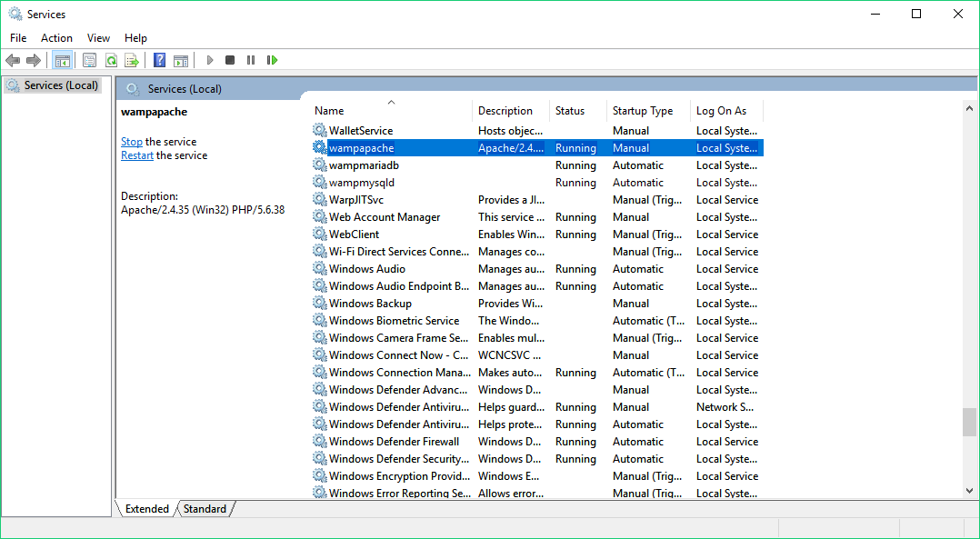Switch to the Standard tab
980x539 pixels.
pyautogui.click(x=205, y=509)
